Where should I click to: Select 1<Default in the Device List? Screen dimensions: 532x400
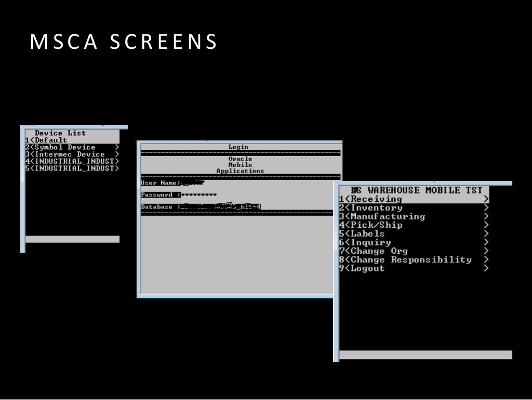72,140
